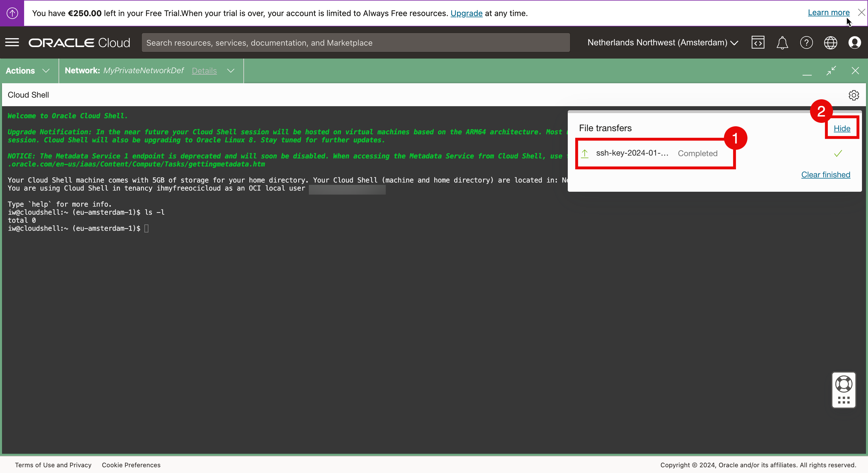Open Cloud Shell settings gear
The height and width of the screenshot is (473, 868).
point(854,95)
